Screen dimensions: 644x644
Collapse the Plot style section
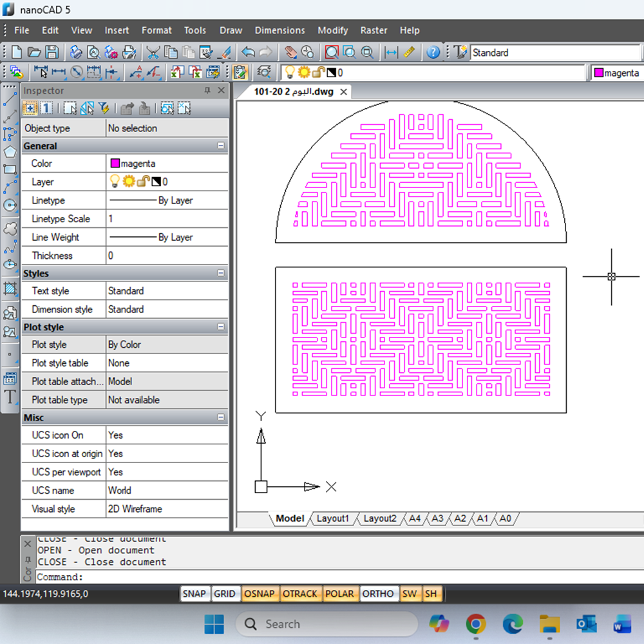pyautogui.click(x=221, y=327)
